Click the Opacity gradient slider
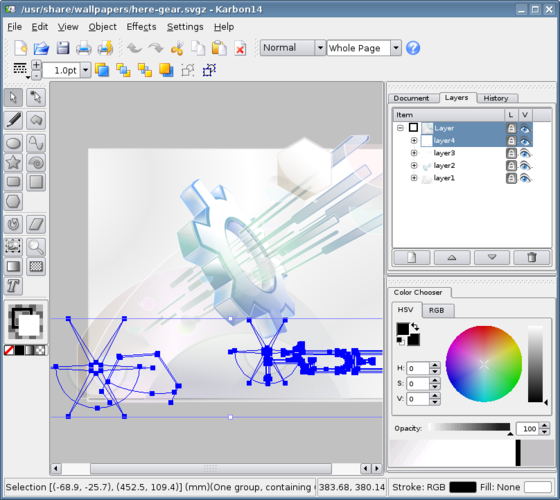Screen dimensions: 560x500 469,427
